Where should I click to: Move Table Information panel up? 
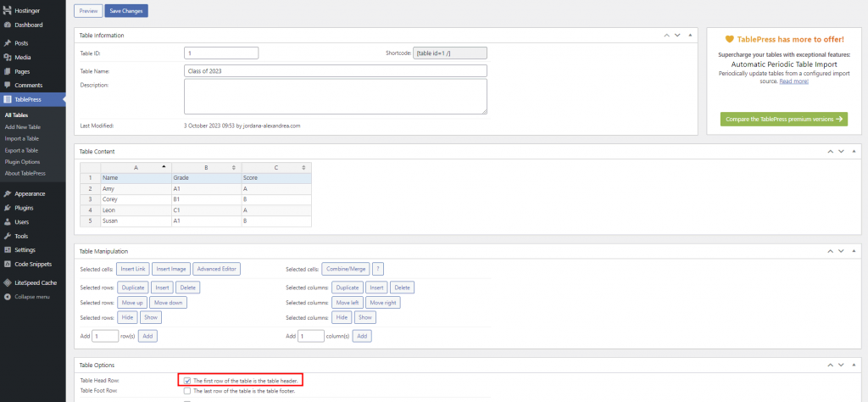click(667, 35)
